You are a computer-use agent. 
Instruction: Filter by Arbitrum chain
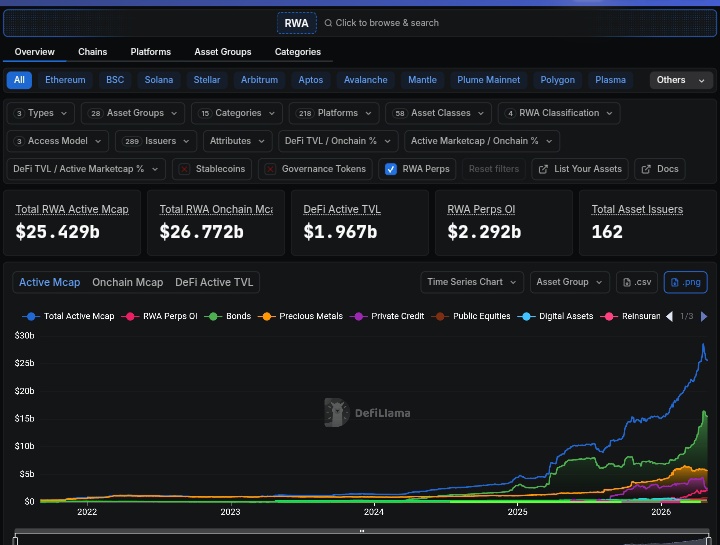[259, 80]
